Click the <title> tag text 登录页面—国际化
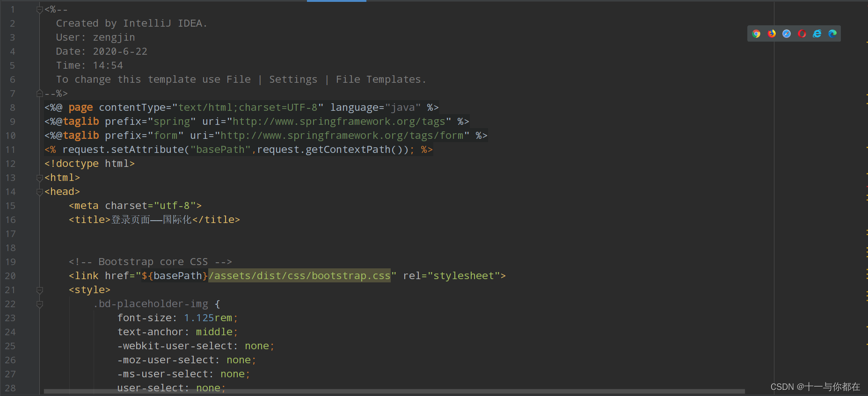 point(152,220)
